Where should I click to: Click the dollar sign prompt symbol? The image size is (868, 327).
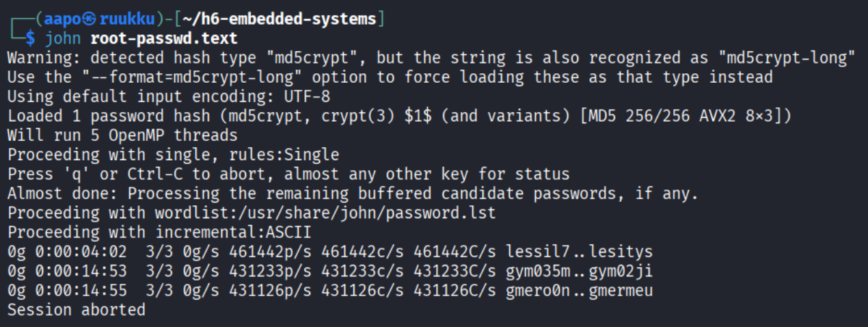tap(29, 38)
